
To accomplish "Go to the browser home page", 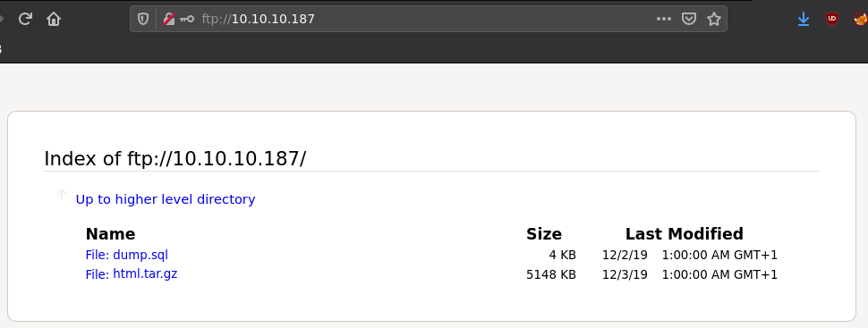I will (53, 19).
